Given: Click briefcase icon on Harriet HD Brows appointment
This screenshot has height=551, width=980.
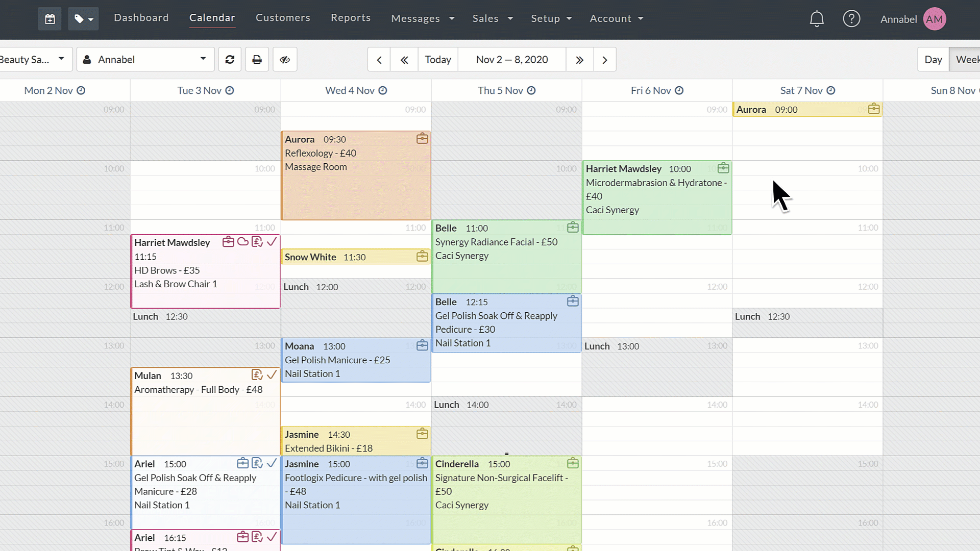Looking at the screenshot, I should [x=228, y=241].
